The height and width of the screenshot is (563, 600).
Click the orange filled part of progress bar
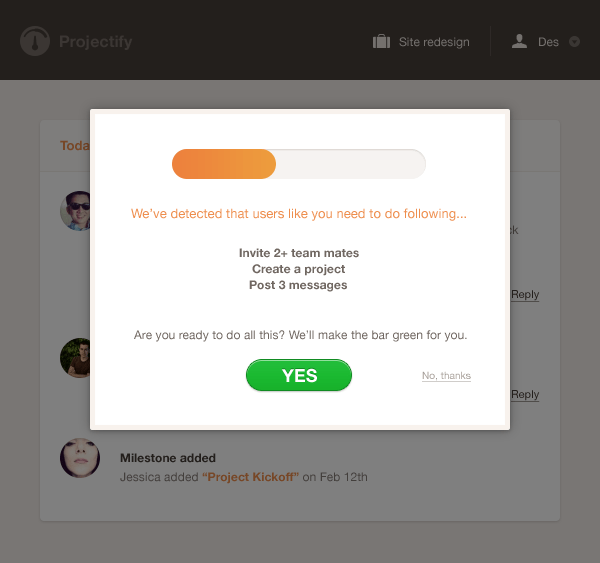(223, 164)
